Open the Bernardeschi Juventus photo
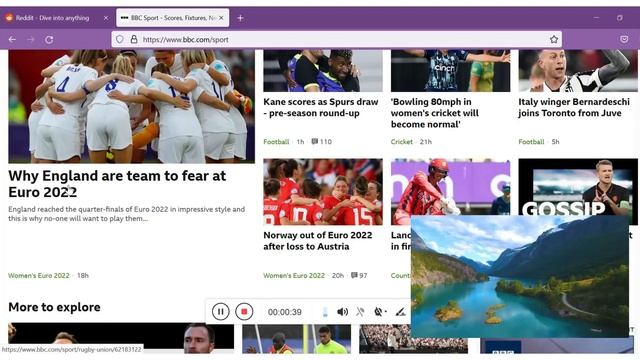Viewport: 640px width, 360px height. pyautogui.click(x=578, y=71)
